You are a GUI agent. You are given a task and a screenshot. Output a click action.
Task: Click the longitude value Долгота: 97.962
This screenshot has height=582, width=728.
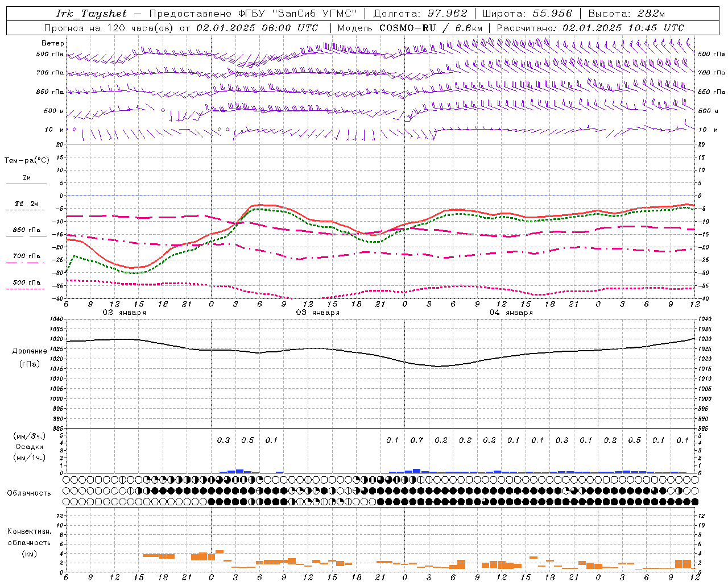(x=420, y=14)
